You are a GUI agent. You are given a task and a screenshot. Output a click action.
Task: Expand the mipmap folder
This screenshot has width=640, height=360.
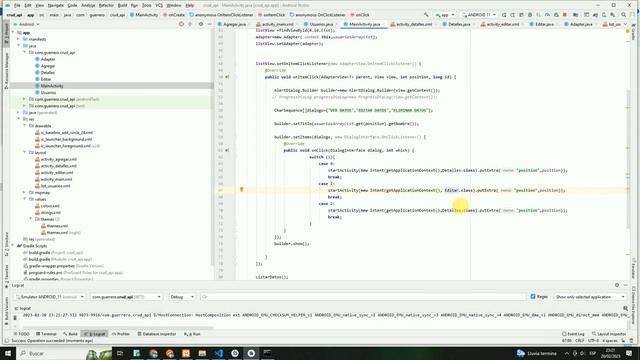[x=24, y=192]
